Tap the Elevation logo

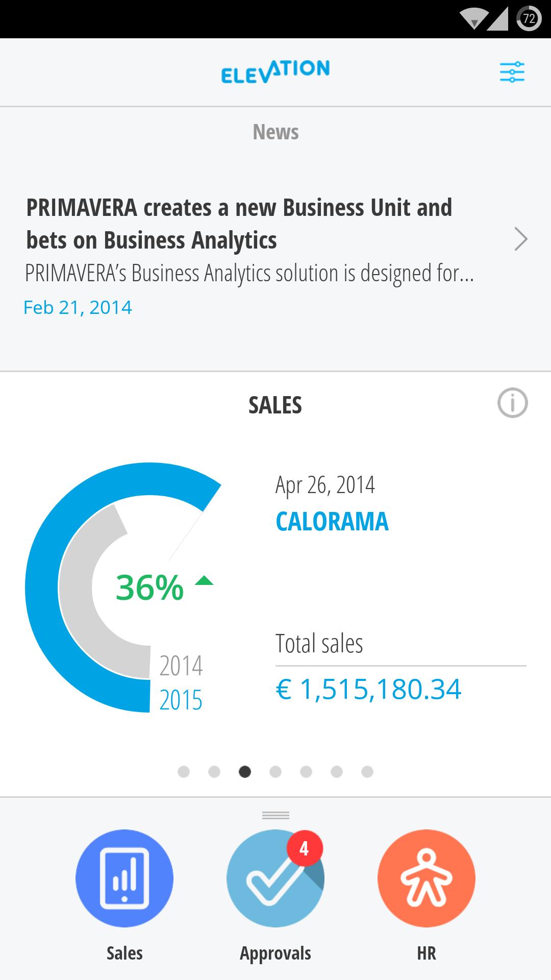point(275,71)
